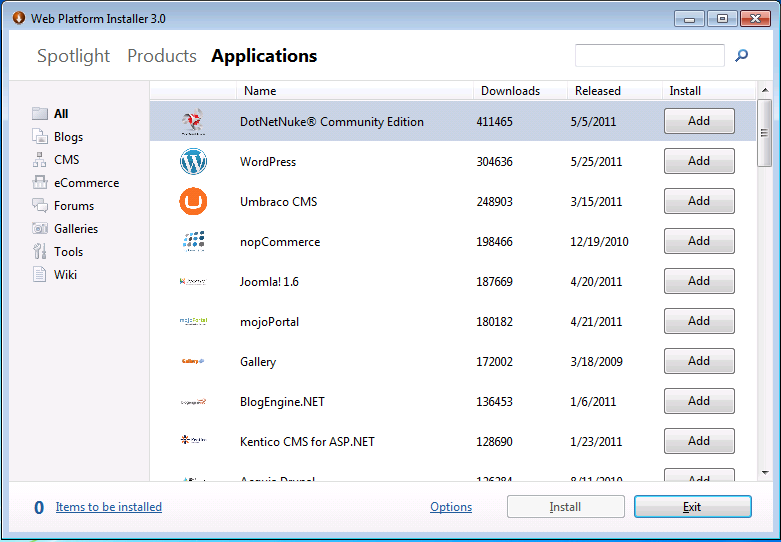Click the Gallery logo icon
781x542 pixels.
pos(193,361)
